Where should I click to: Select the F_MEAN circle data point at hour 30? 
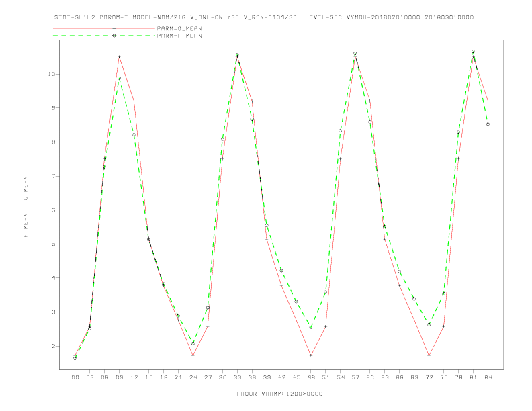[222, 139]
